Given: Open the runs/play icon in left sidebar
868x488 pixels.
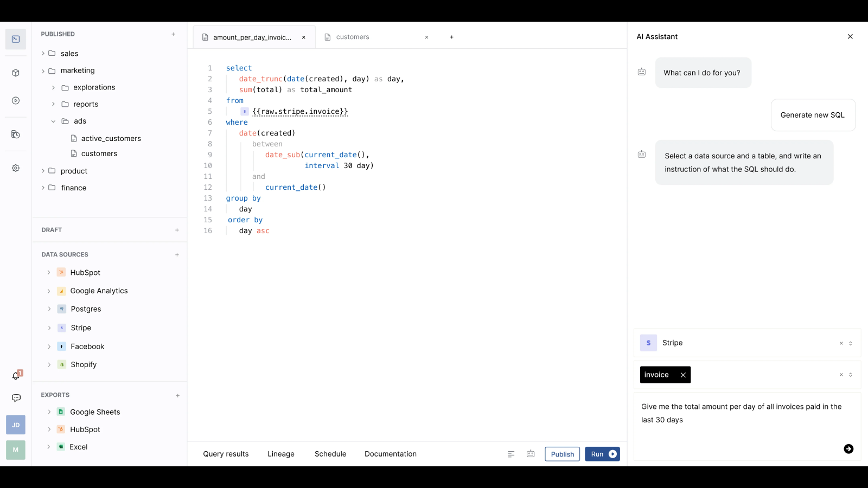Looking at the screenshot, I should (15, 101).
